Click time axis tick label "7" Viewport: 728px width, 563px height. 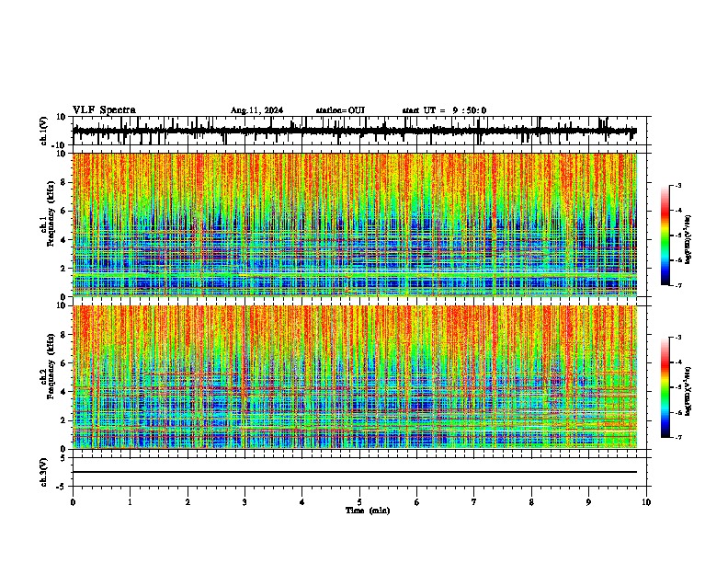tap(474, 502)
